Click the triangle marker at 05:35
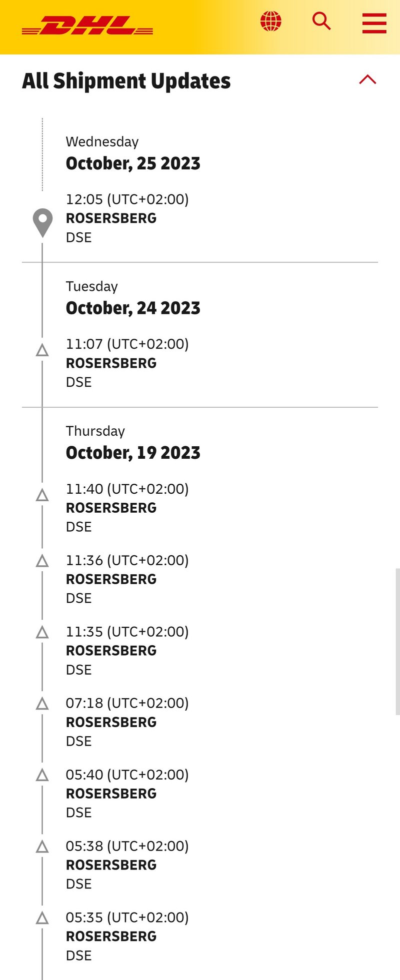 point(42,919)
